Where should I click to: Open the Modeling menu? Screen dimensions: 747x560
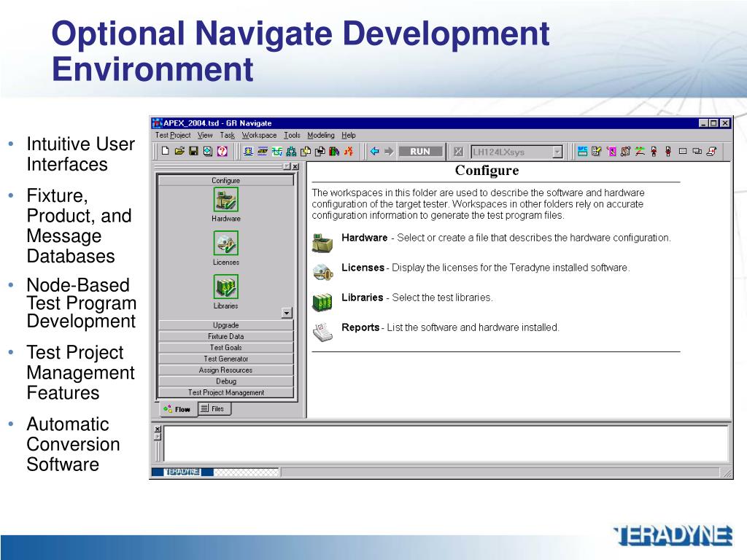tap(321, 135)
